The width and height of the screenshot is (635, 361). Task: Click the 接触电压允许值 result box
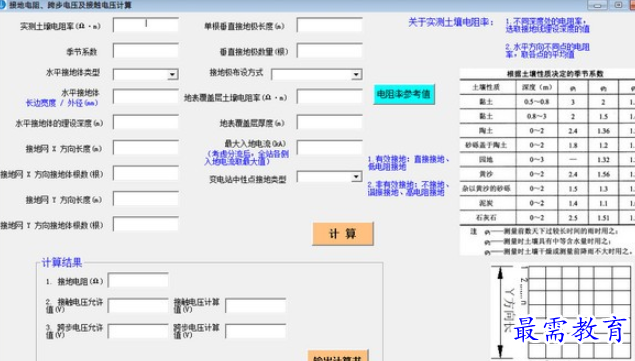pos(138,306)
